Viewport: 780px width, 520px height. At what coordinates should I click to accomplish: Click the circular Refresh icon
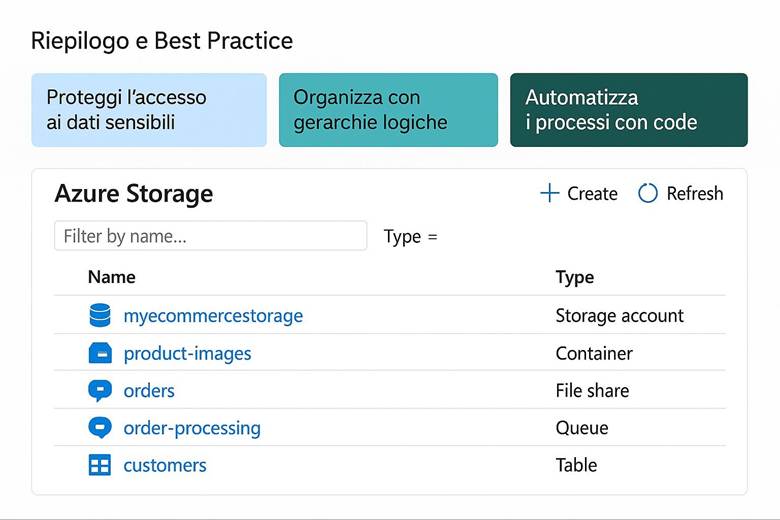[648, 193]
